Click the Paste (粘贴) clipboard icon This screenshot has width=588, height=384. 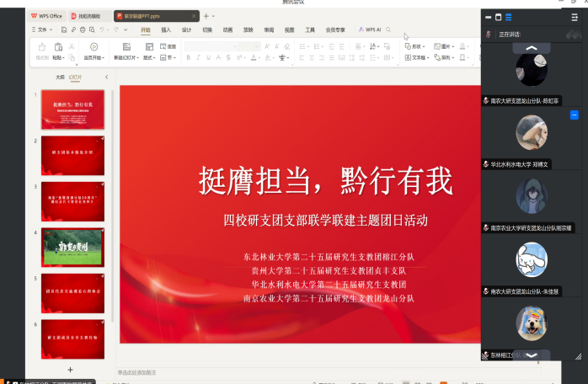(58, 48)
